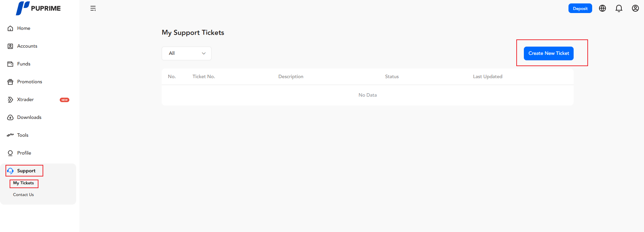Screen dimensions: 644x232
Task: Click the blue Deposit button
Action: 580,9
